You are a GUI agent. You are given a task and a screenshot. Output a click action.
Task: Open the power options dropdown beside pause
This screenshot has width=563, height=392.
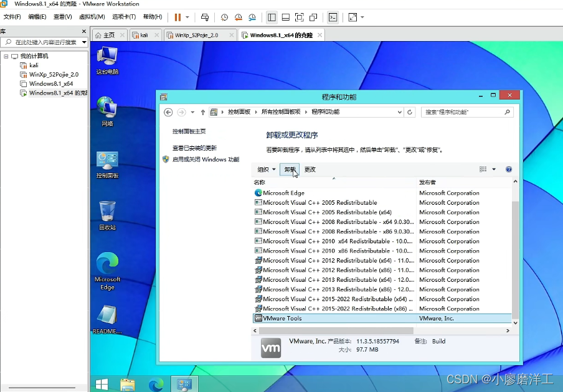[187, 17]
